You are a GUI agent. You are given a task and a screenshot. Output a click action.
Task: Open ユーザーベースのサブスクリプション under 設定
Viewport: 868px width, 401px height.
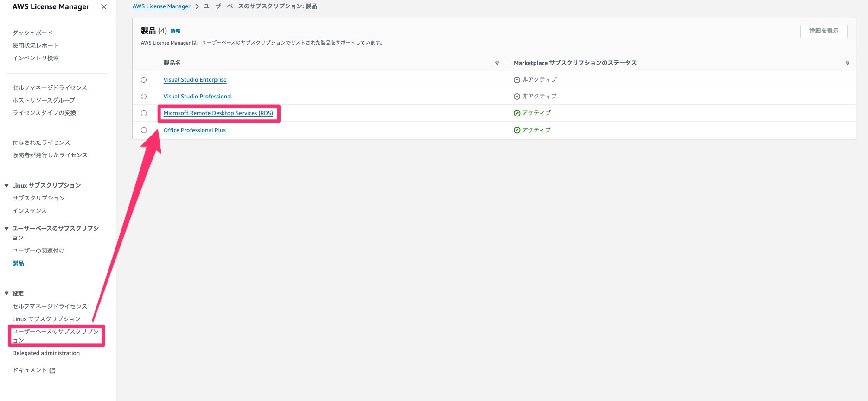click(56, 336)
